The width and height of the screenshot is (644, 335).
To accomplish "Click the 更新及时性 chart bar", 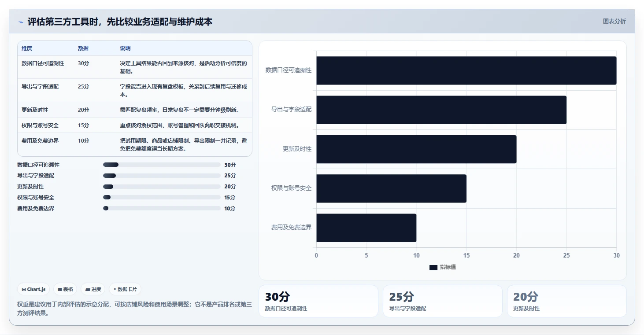I will [x=416, y=149].
